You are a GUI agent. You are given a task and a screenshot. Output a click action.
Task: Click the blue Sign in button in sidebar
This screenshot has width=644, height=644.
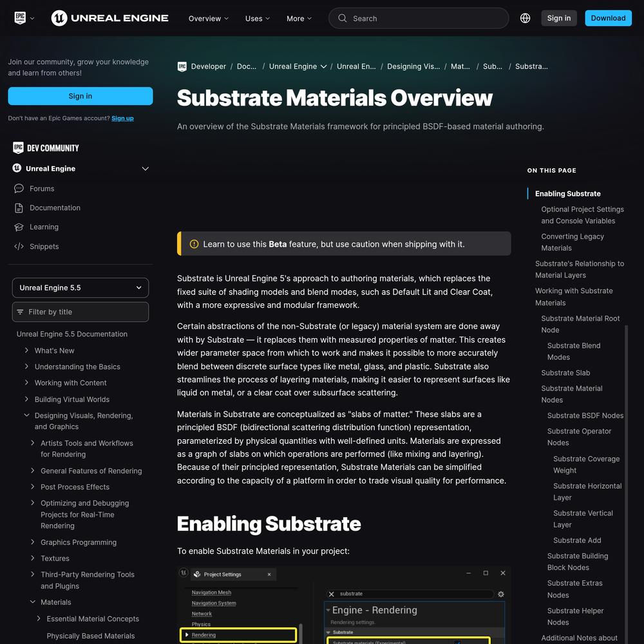80,96
